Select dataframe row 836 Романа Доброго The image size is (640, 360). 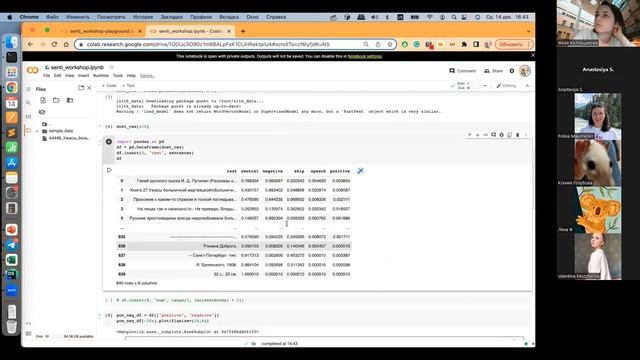[x=233, y=246]
